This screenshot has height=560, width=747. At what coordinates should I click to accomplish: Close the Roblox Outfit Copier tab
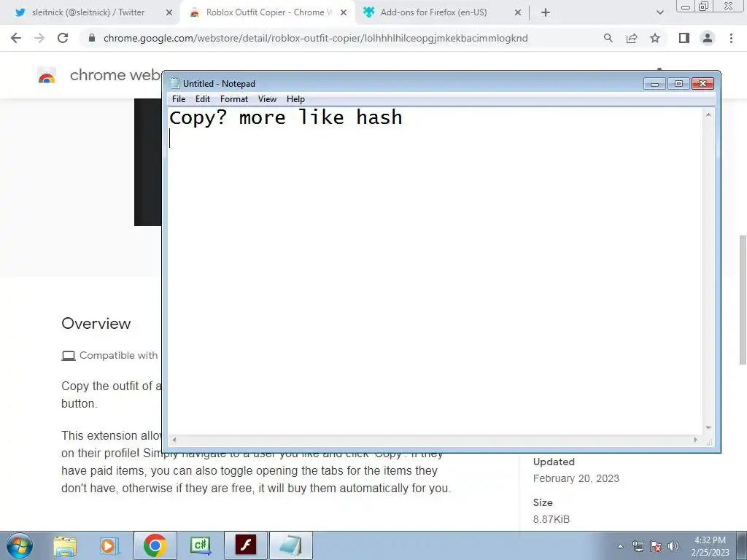point(344,12)
